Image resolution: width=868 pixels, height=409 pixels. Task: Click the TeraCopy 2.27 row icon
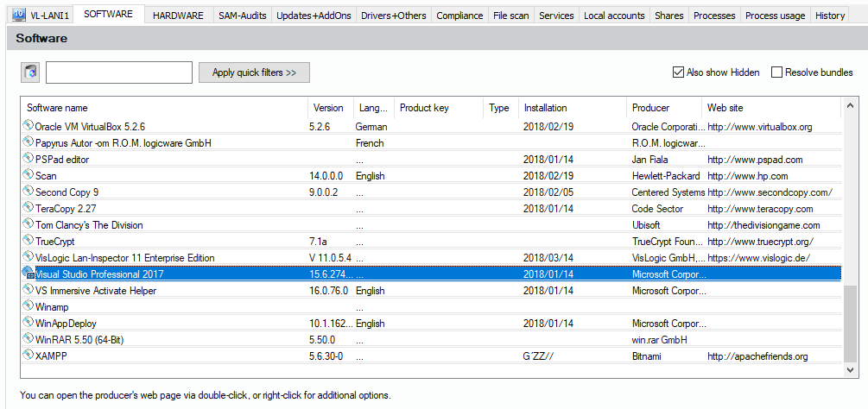pyautogui.click(x=28, y=208)
